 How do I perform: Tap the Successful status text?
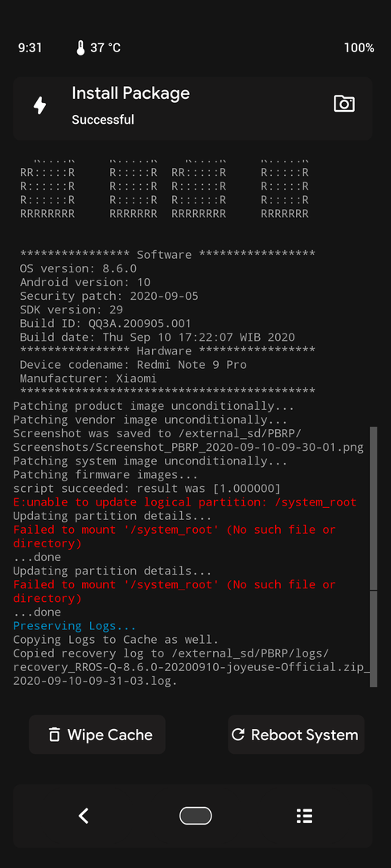pyautogui.click(x=103, y=119)
